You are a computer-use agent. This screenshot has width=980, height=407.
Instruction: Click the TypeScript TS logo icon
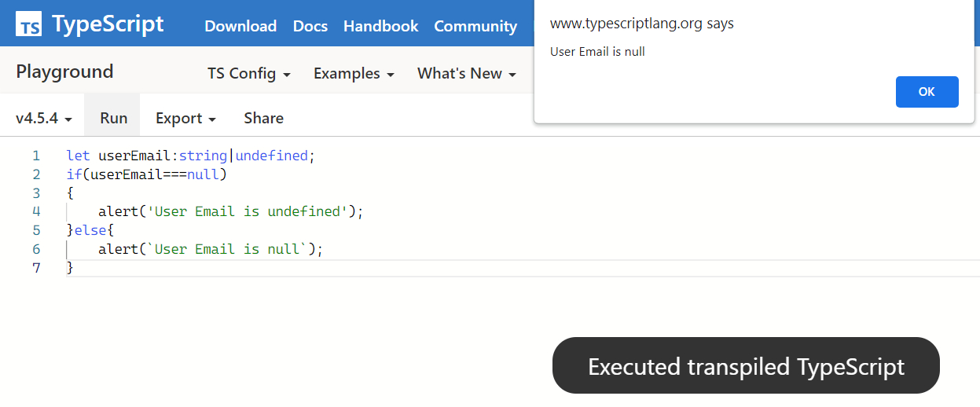29,24
